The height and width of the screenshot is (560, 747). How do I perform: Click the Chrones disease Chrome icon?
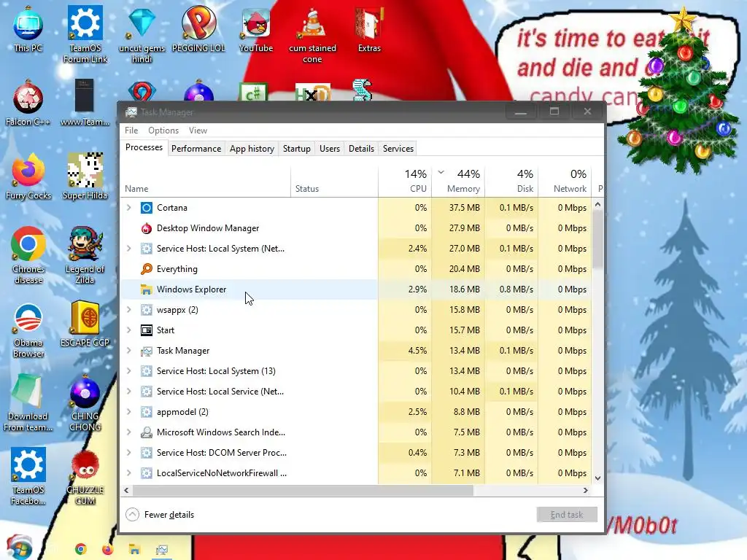click(28, 256)
